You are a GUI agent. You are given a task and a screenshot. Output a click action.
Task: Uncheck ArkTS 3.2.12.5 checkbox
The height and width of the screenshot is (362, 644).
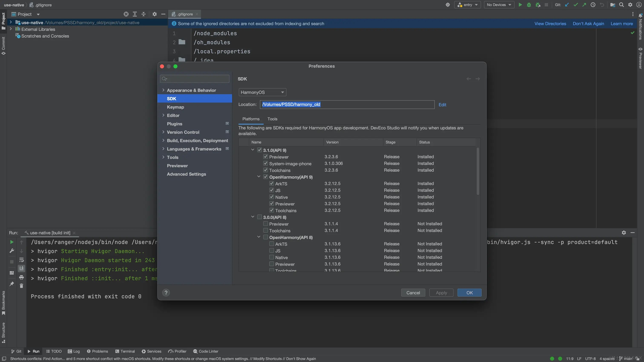coord(272,183)
